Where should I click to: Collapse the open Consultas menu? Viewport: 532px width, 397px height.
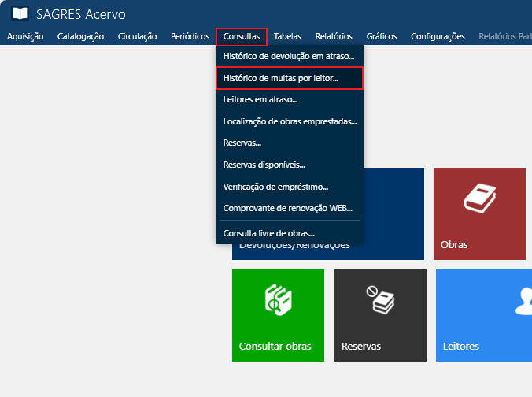pos(242,37)
